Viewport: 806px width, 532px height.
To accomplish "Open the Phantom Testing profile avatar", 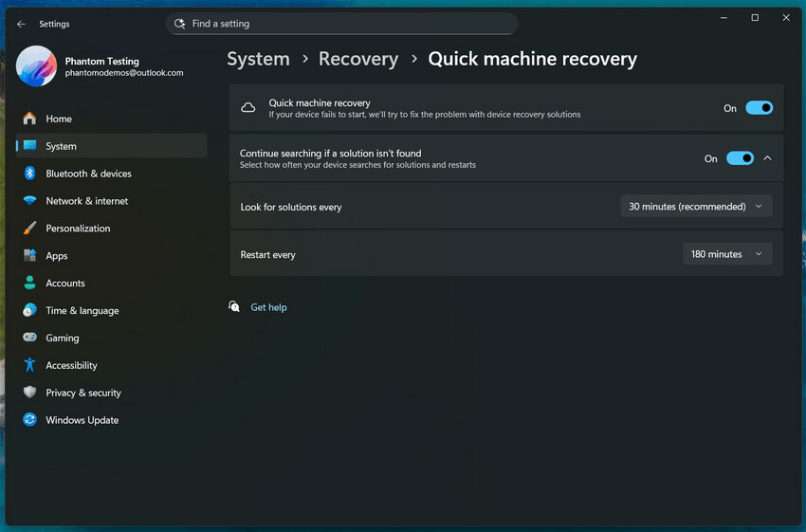I will pyautogui.click(x=36, y=66).
